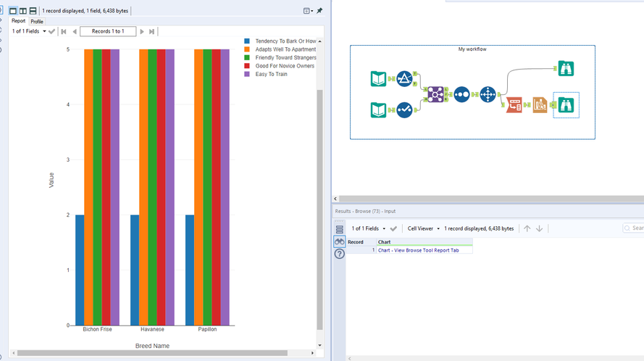644x361 pixels.
Task: Select the bottom Input Data tool in workflow
Action: (378, 109)
